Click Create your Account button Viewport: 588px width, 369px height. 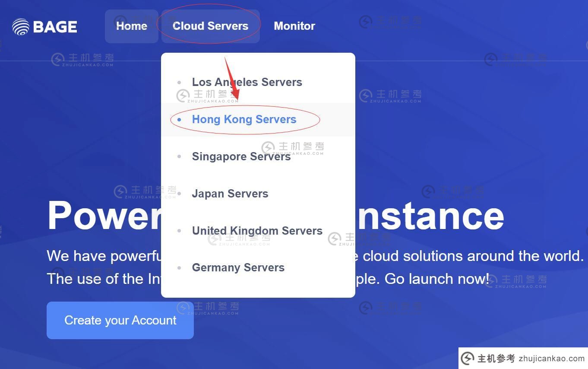pyautogui.click(x=120, y=320)
